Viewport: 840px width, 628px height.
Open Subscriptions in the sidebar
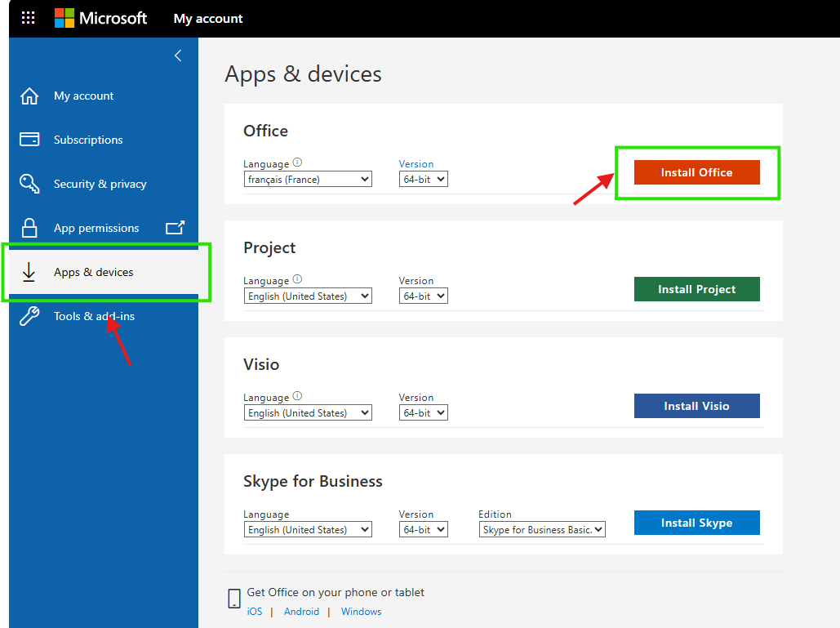(104, 140)
